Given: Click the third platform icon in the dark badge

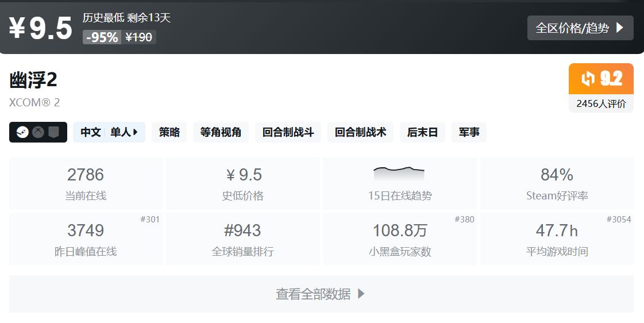Looking at the screenshot, I should pos(54,132).
